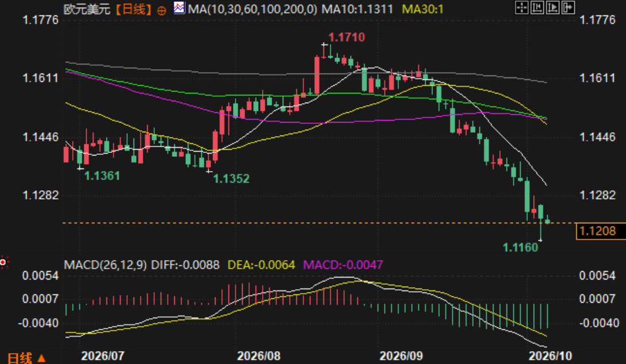Toggle the crosshair cursor icon
Image resolution: width=626 pixels, height=364 pixels.
[x=522, y=7]
